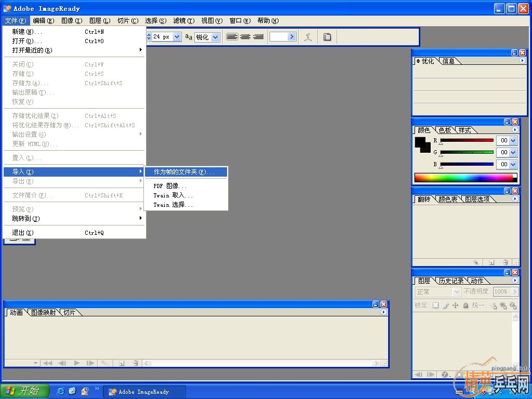
Task: Open the R value dropdown in Color panel
Action: coord(513,140)
